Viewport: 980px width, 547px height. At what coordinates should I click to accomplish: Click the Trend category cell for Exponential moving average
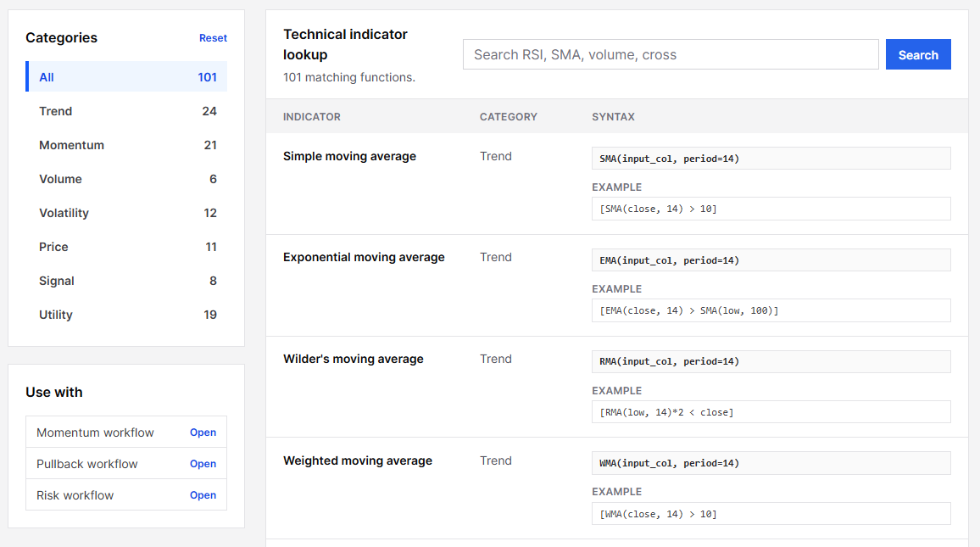pyautogui.click(x=496, y=258)
